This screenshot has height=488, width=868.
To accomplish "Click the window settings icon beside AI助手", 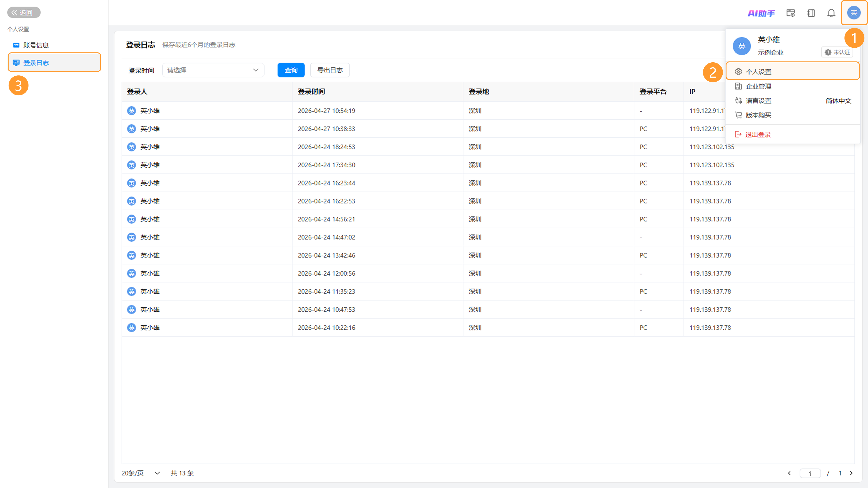I will (x=790, y=13).
